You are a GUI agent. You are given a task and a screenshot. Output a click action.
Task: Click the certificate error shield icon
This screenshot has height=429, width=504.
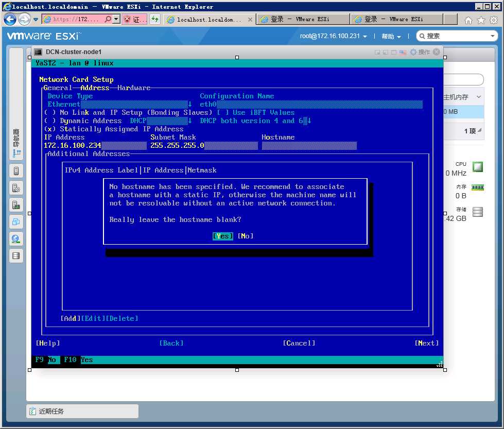tap(127, 19)
